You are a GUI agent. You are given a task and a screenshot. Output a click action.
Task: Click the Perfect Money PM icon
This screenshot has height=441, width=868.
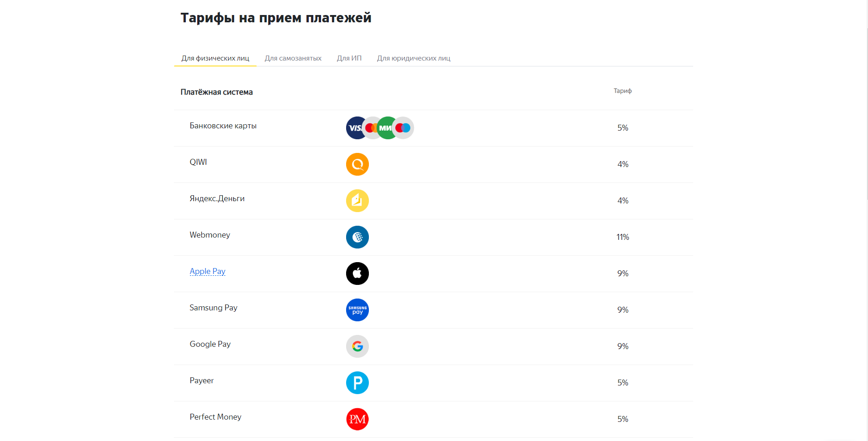[x=357, y=419]
